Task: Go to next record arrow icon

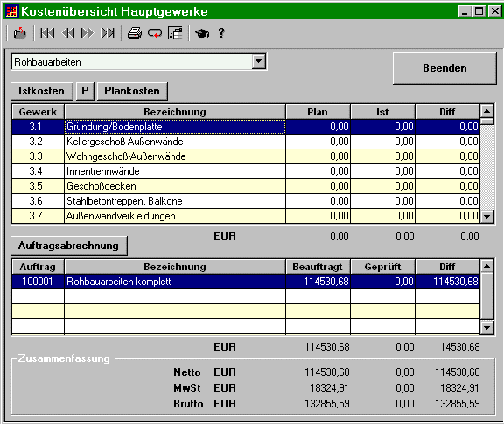Action: (x=87, y=33)
